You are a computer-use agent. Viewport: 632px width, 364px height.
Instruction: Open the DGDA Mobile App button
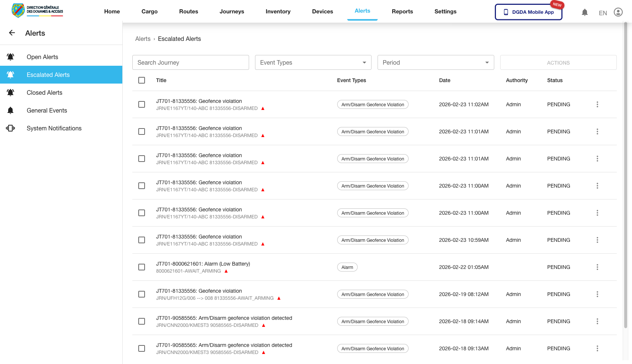coord(528,12)
